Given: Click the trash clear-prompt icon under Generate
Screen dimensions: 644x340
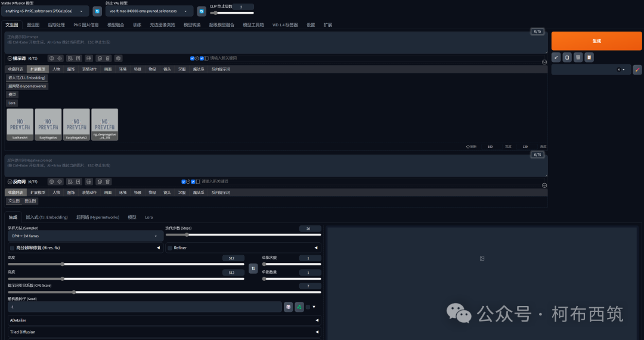Looking at the screenshot, I should [x=578, y=57].
